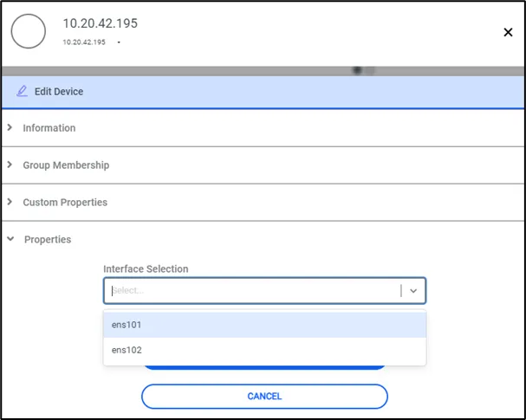The width and height of the screenshot is (526, 420).
Task: Open the Edit Device tab
Action: click(263, 92)
